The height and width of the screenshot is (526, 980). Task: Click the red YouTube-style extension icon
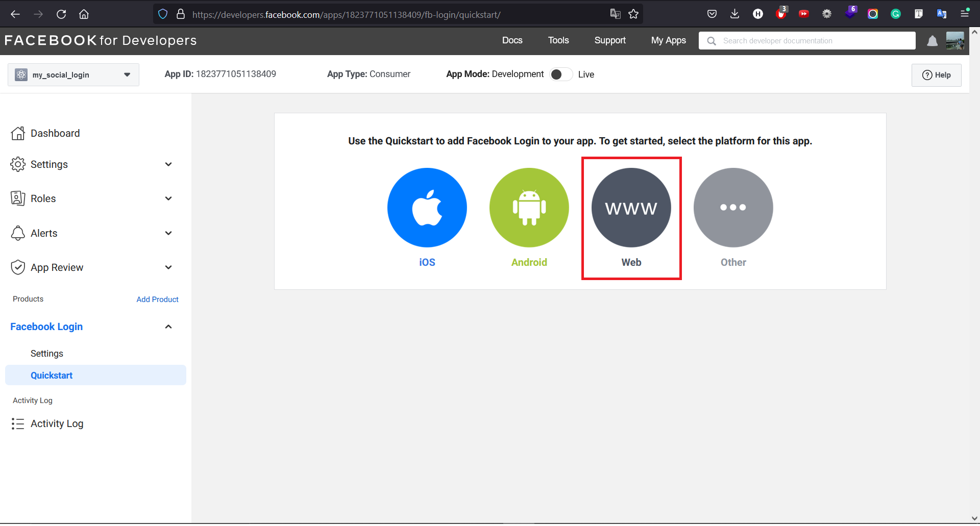[x=804, y=14]
